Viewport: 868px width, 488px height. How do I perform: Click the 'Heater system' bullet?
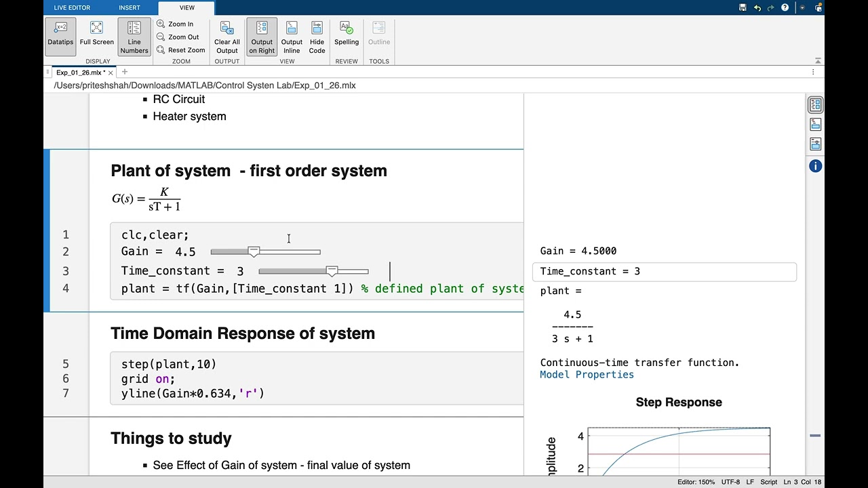coord(189,117)
